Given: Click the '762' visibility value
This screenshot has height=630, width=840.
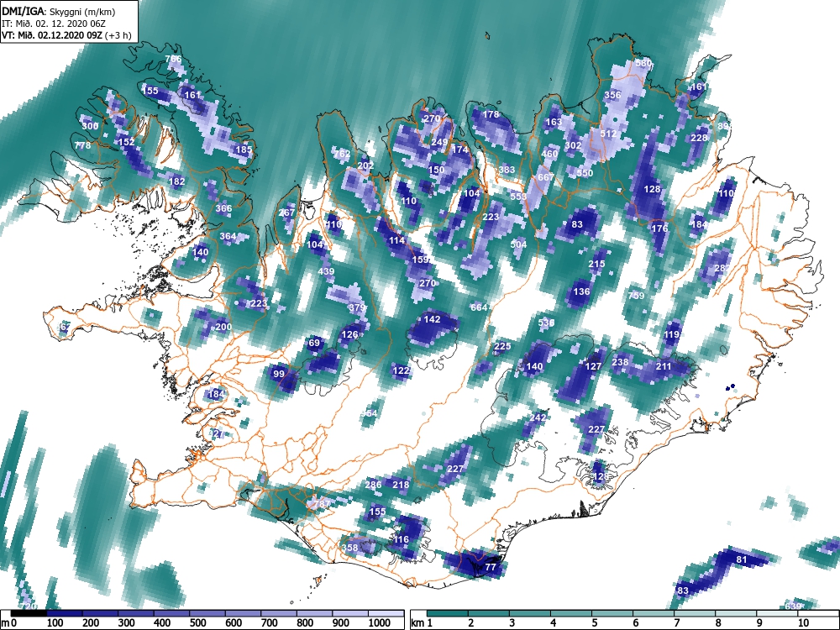Looking at the screenshot, I should coord(342,153).
